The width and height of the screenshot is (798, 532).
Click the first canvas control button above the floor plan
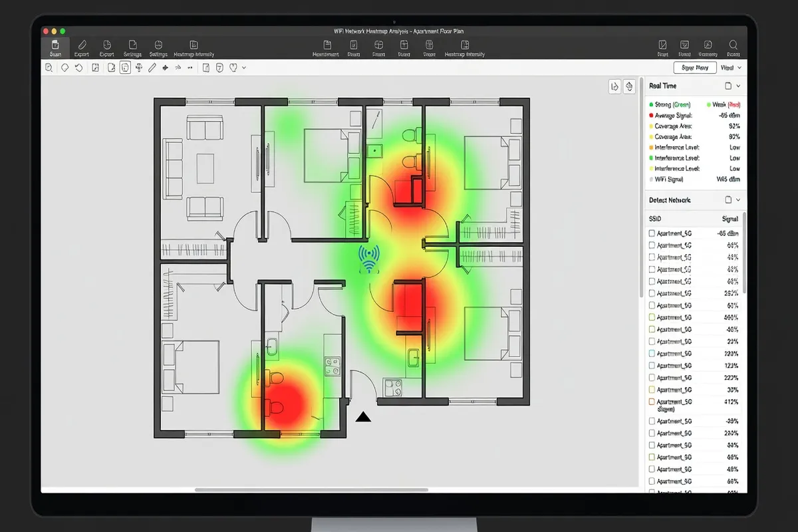[615, 86]
